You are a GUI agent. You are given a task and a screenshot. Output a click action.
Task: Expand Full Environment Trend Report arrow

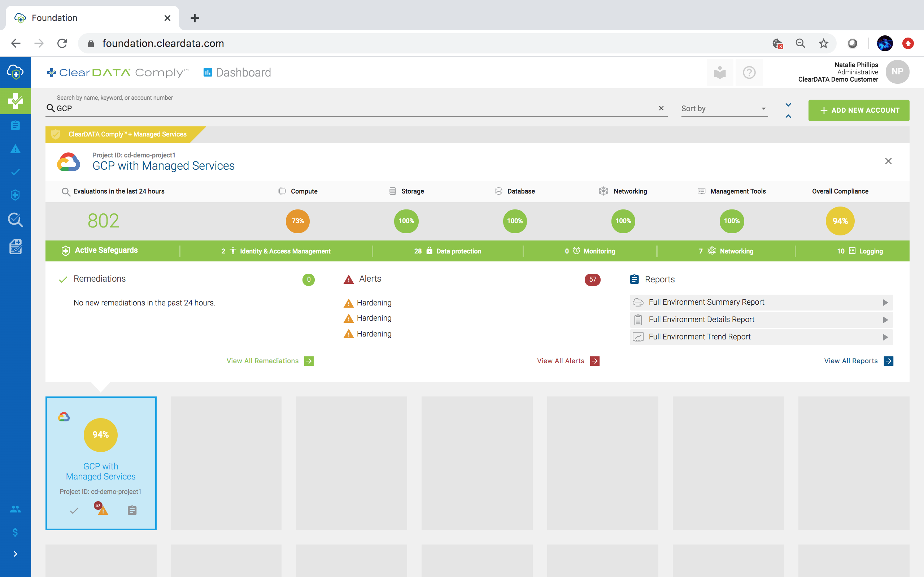(x=885, y=337)
